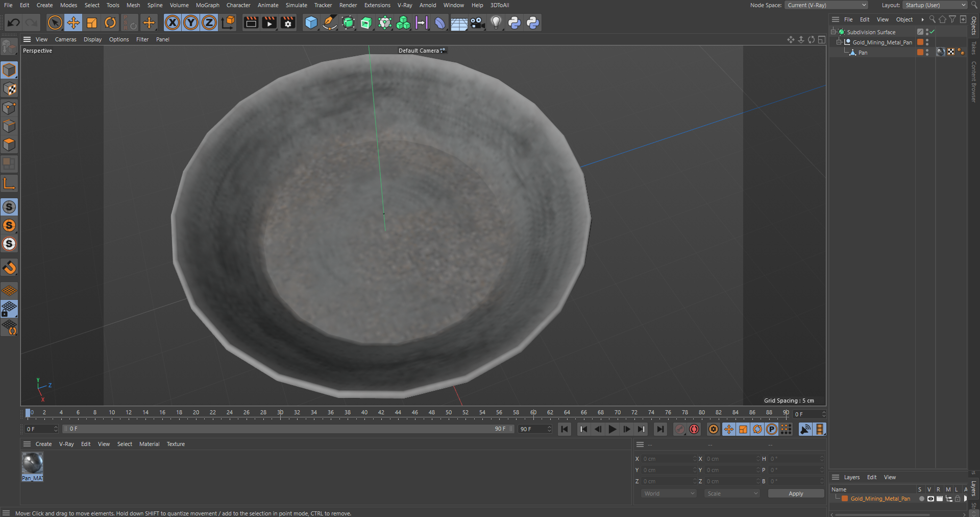Open the Deformer (Bend) icon
Image resolution: width=980 pixels, height=517 pixels.
click(440, 22)
